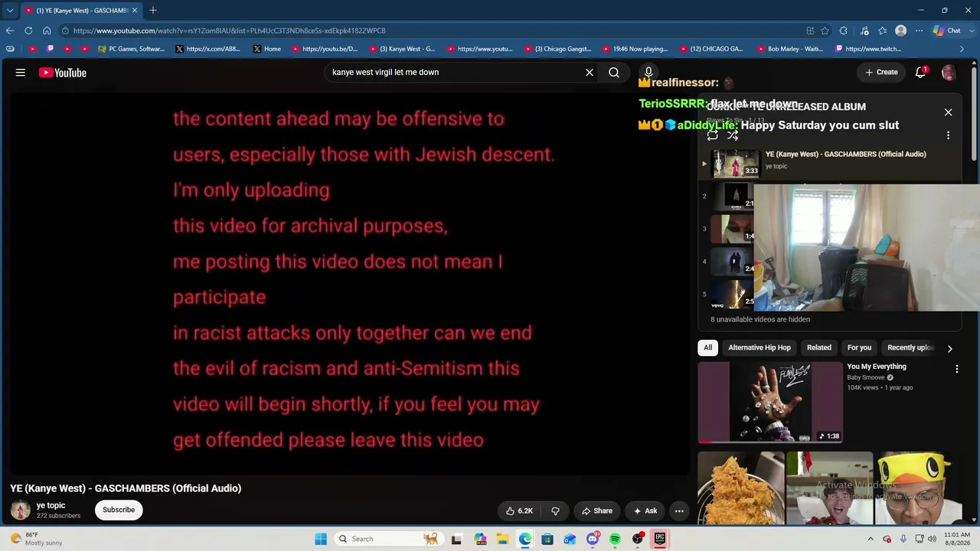
Task: Open the YouTube notifications bell
Action: click(921, 73)
